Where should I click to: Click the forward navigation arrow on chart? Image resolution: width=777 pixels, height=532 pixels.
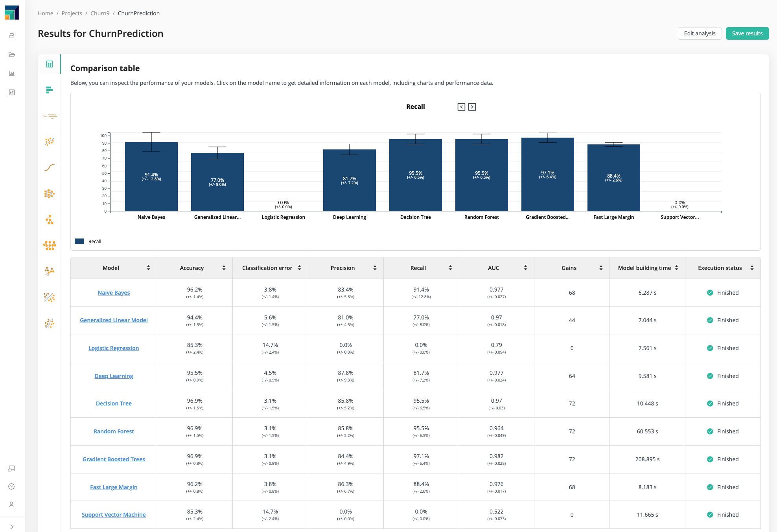point(472,107)
